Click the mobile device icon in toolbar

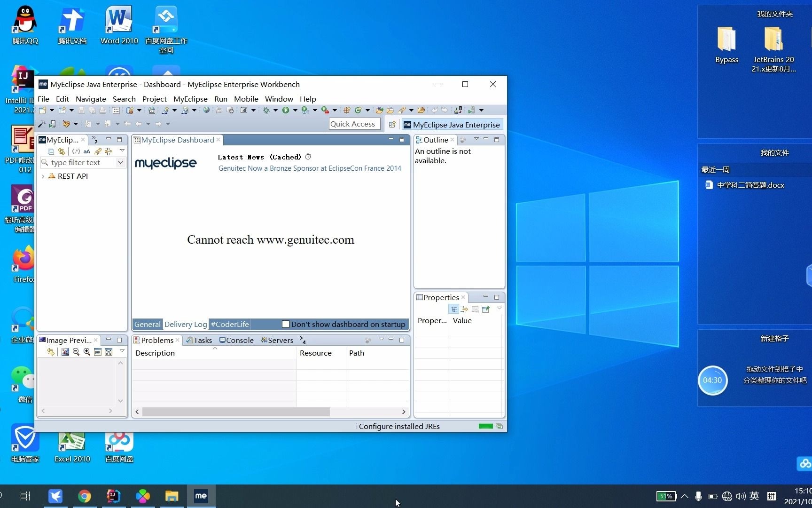coord(53,124)
